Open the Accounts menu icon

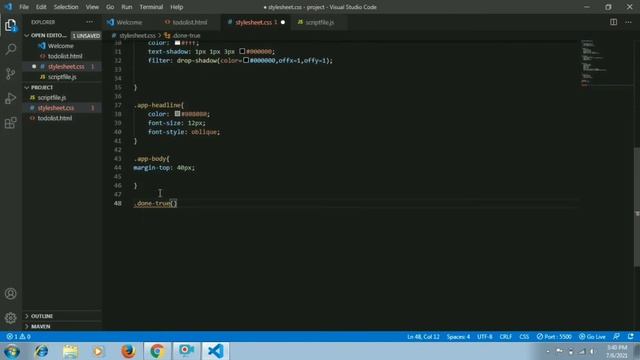click(11, 293)
